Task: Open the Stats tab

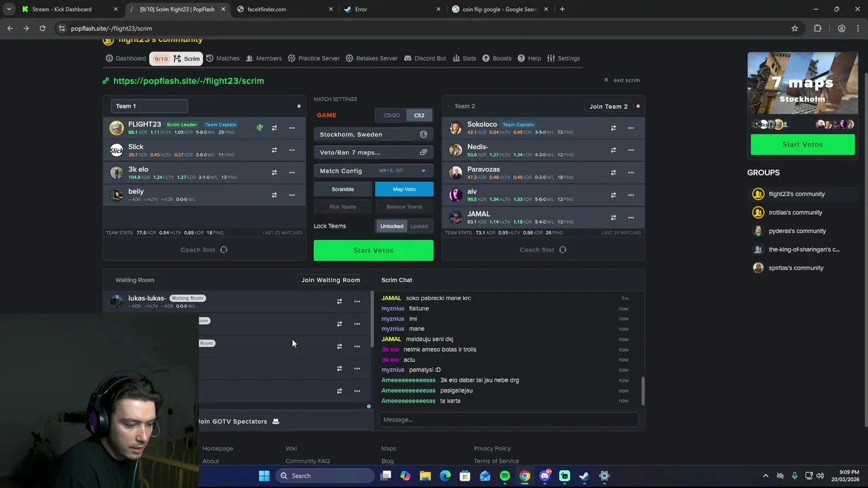Action: tap(465, 58)
